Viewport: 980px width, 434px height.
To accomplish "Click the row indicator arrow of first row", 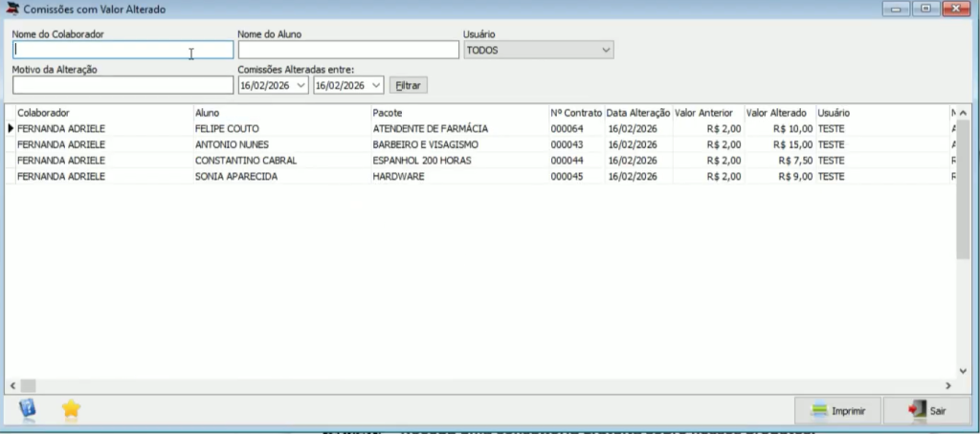I will 10,129.
